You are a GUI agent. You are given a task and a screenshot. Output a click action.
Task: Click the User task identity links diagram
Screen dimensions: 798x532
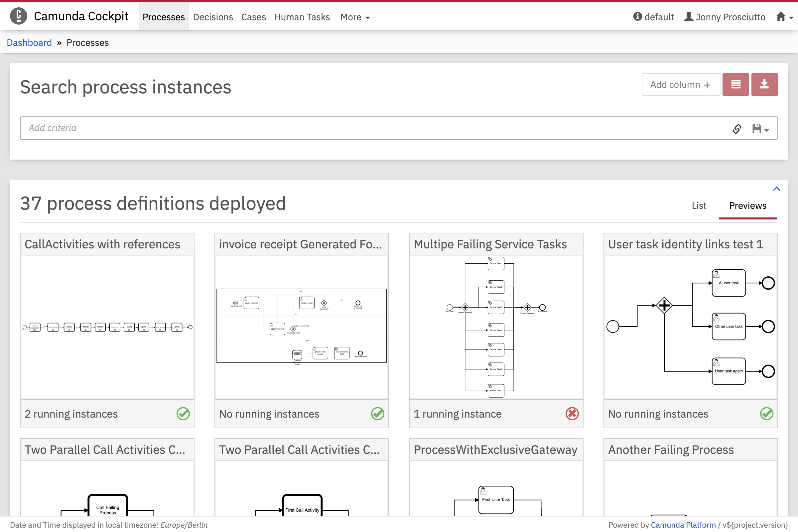click(x=691, y=327)
